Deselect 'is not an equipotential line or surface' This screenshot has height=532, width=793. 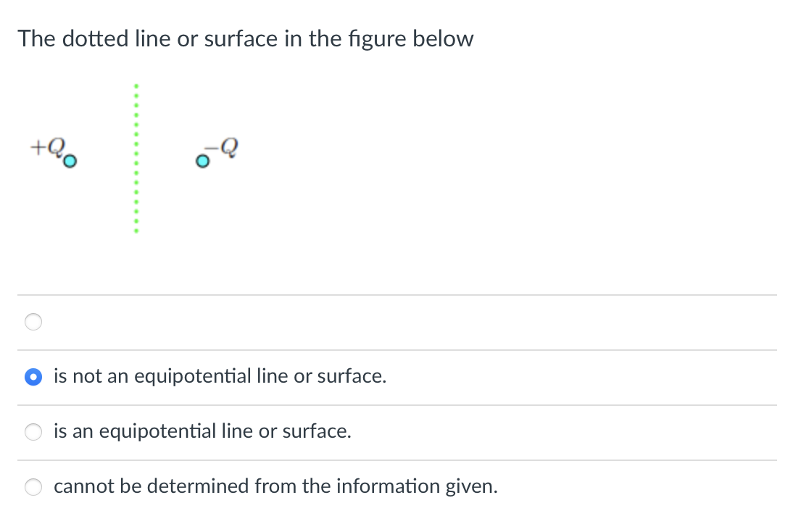tap(33, 377)
